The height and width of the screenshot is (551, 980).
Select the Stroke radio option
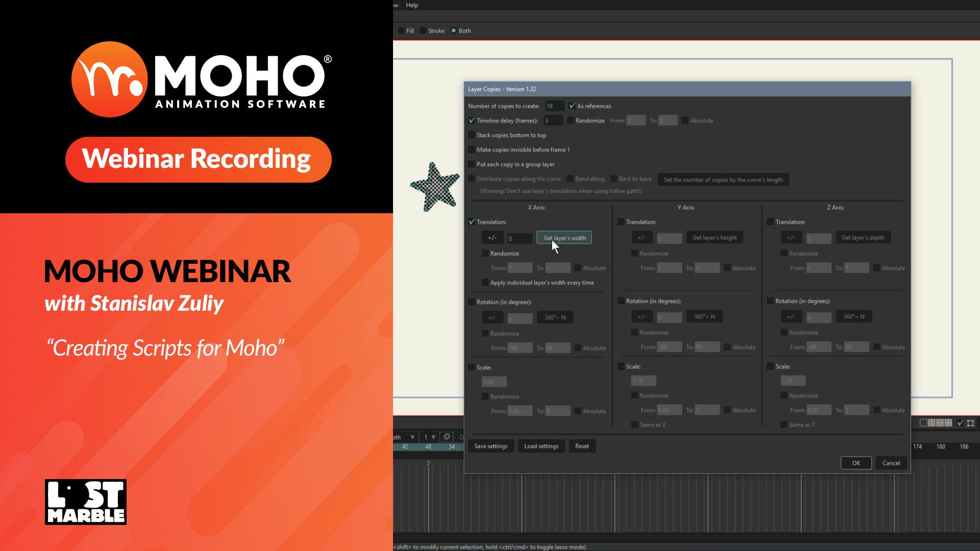423,31
